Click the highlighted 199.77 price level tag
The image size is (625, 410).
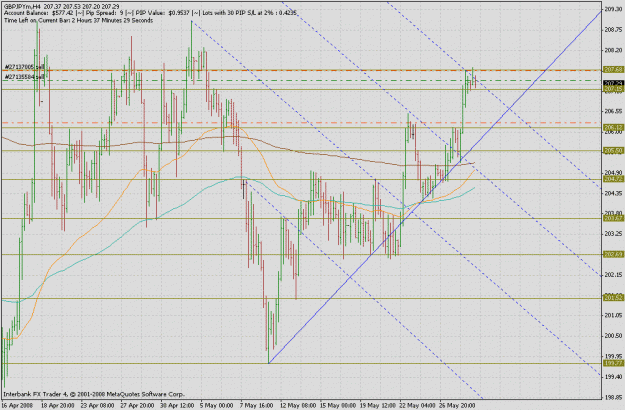point(613,363)
